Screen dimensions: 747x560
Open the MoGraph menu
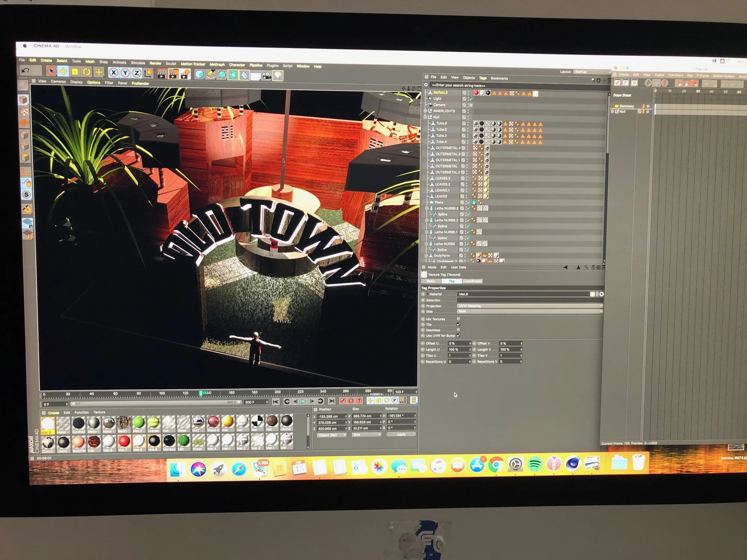pyautogui.click(x=217, y=65)
